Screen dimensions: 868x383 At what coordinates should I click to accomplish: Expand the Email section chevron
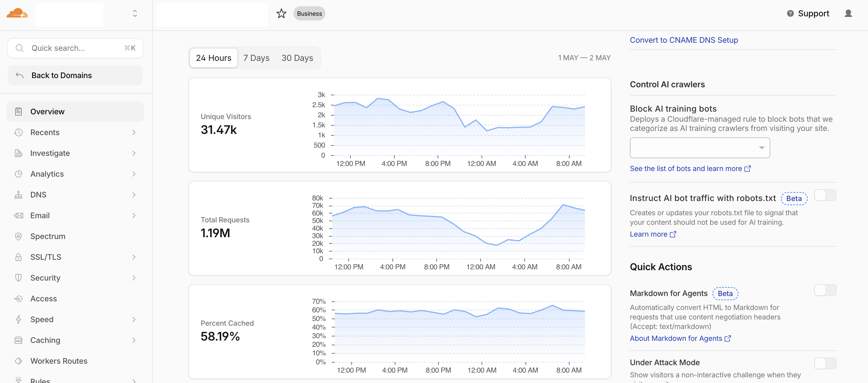click(x=134, y=216)
